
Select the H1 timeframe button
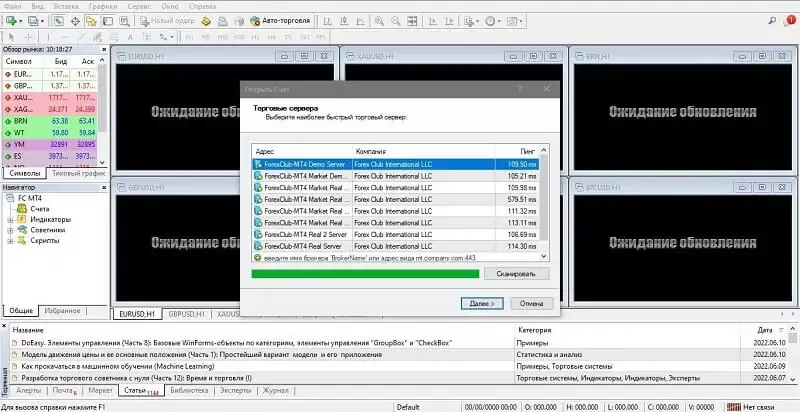(x=256, y=37)
